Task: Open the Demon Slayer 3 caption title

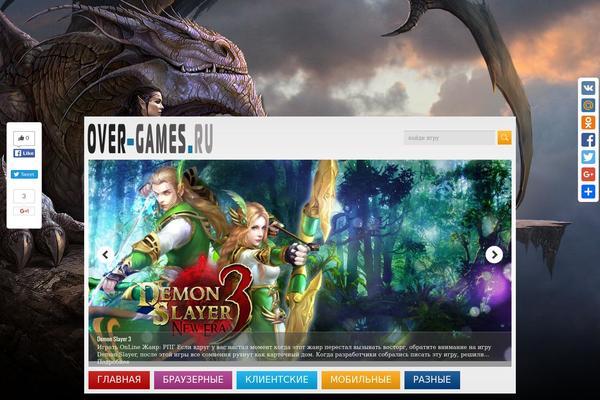Action: point(114,339)
